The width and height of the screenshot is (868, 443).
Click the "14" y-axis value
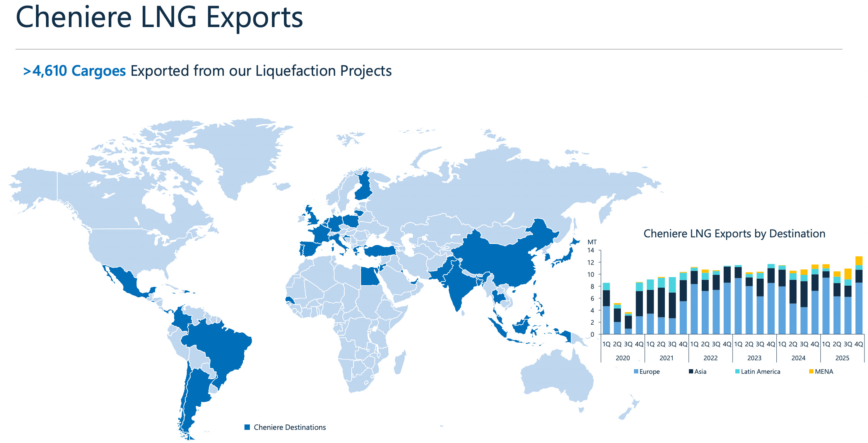click(x=591, y=250)
